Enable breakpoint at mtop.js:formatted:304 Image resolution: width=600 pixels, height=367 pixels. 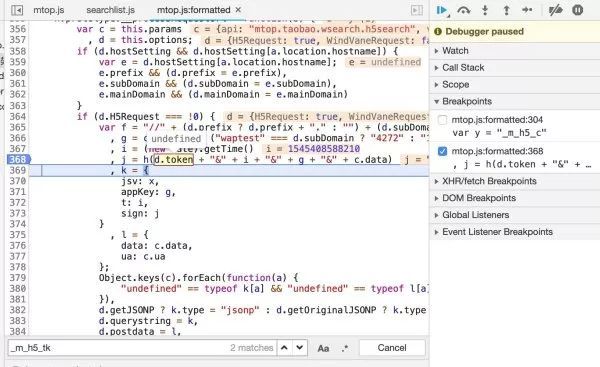[x=442, y=120]
